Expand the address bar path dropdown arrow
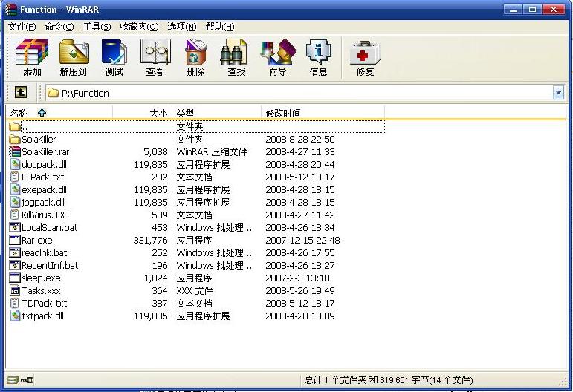 (558, 93)
